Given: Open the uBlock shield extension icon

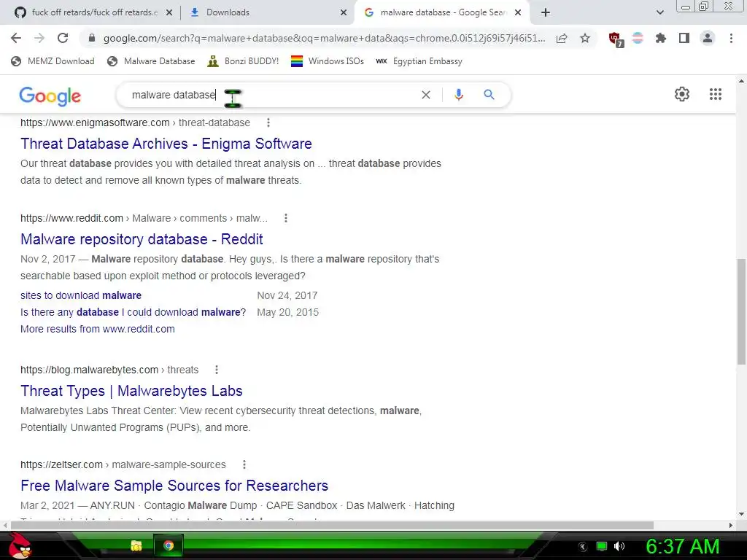Looking at the screenshot, I should pos(616,39).
